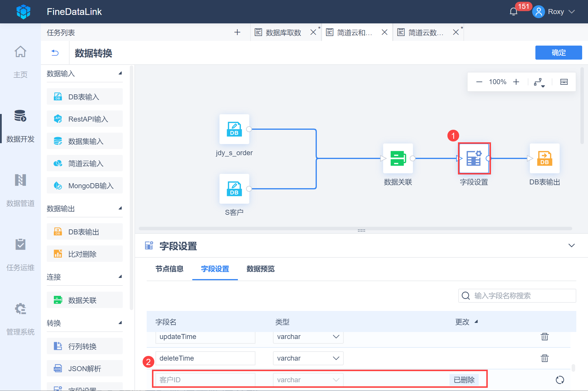
Task: Zoom in canvas with plus button
Action: [516, 82]
